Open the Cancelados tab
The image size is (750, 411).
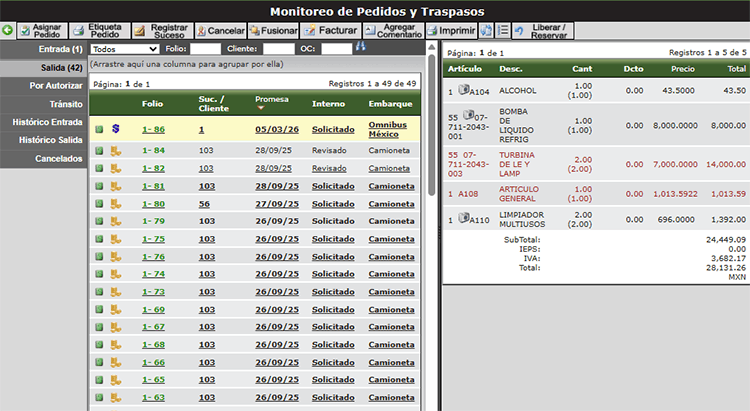[44, 158]
